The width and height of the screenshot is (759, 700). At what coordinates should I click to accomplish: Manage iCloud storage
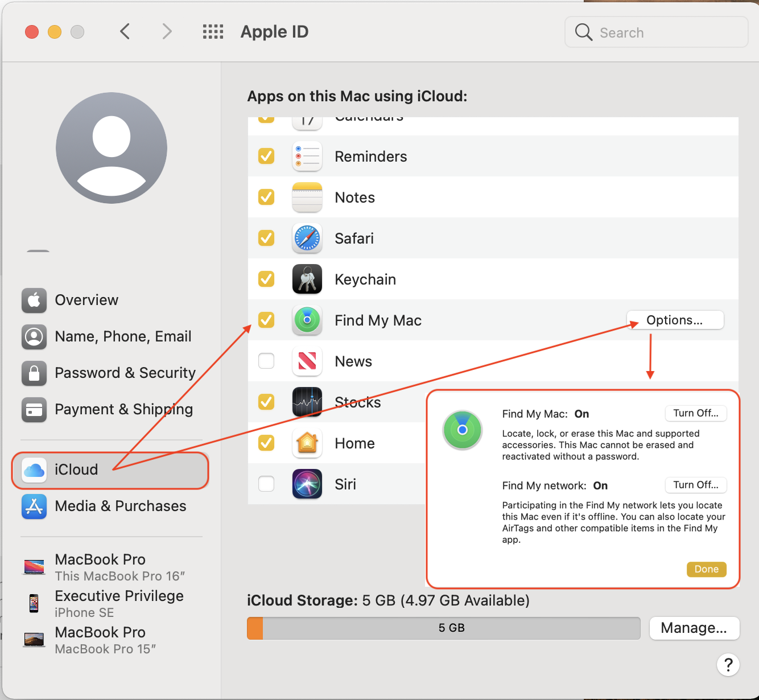(x=694, y=628)
